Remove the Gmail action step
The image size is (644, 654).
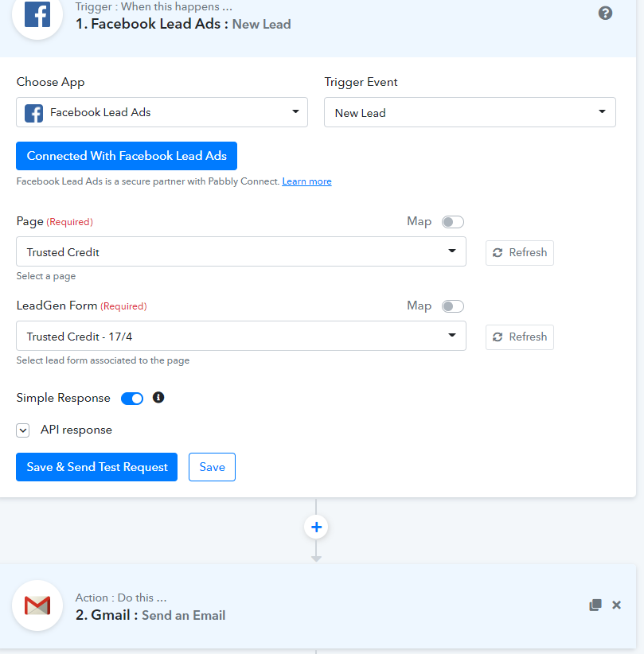click(x=616, y=605)
